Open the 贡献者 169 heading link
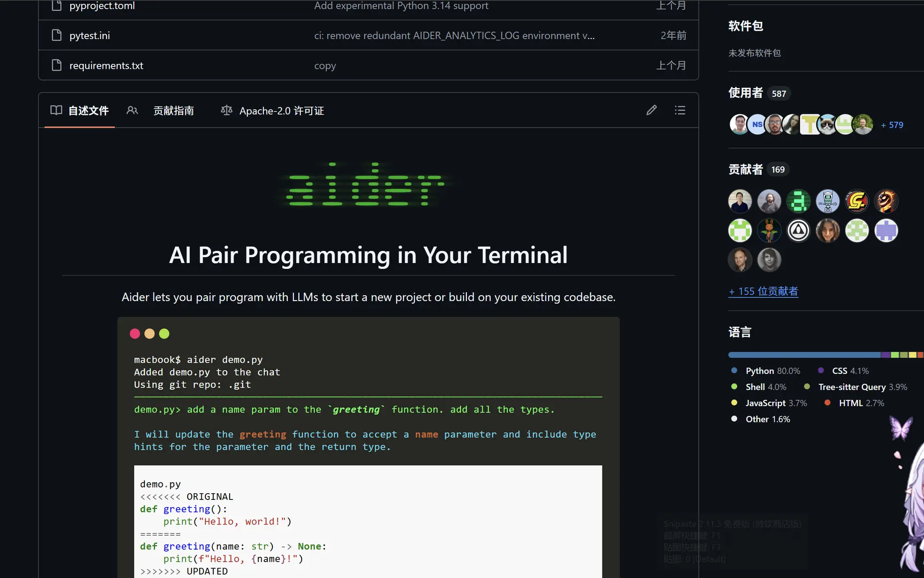 pyautogui.click(x=758, y=170)
